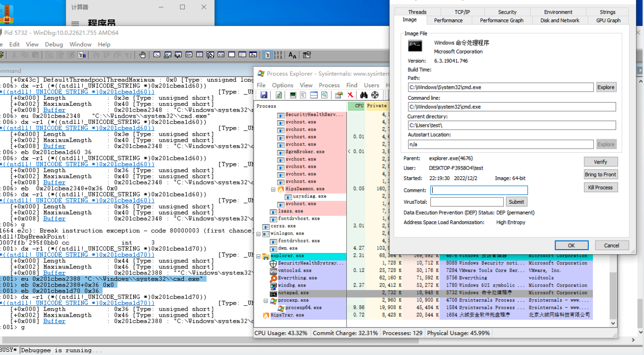The image size is (644, 355).
Task: Click the Refresh Now icon in Process Explorer
Action: [279, 95]
